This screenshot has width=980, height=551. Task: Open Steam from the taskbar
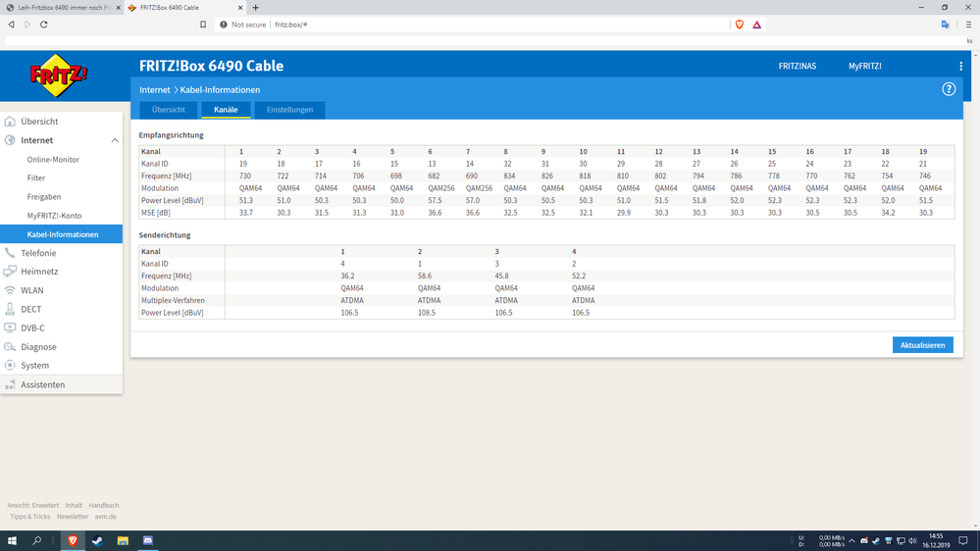[97, 541]
